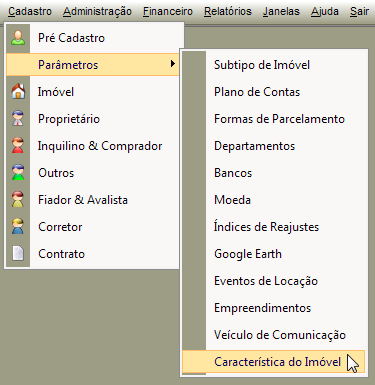
Task: Click the green-shirt Outros person icon
Action: 18,173
